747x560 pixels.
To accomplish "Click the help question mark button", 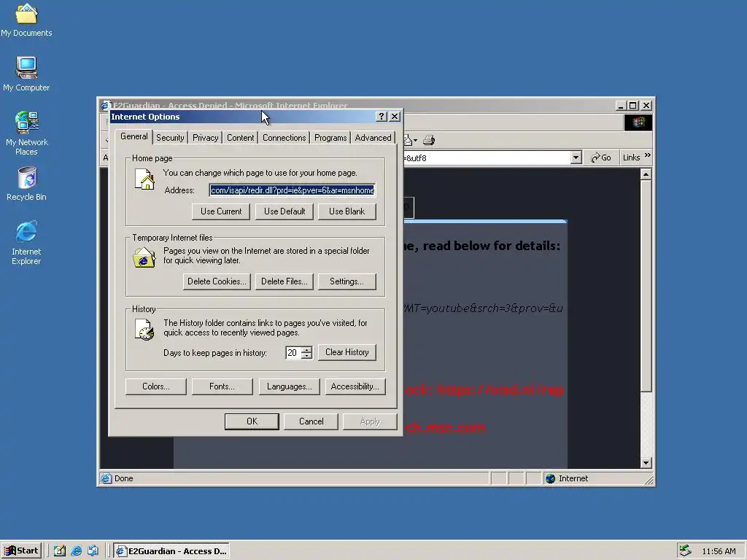I will coord(381,117).
